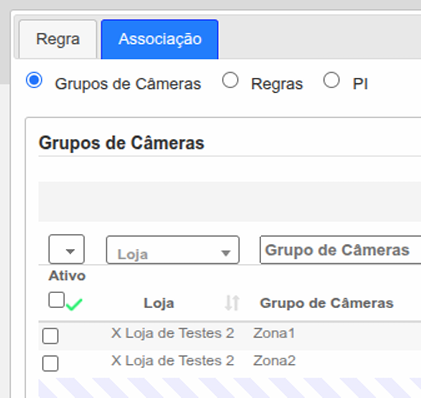The image size is (423, 398).
Task: Select the PI radio button
Action: tap(331, 80)
